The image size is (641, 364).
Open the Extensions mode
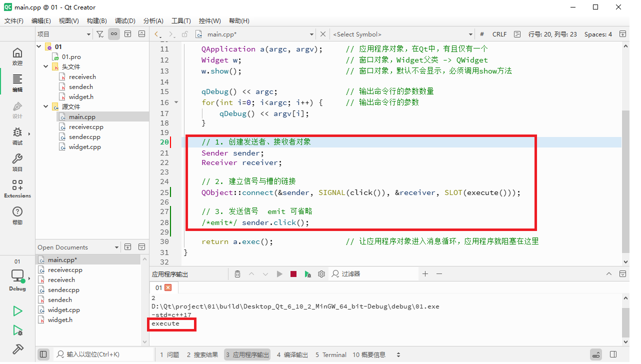[17, 189]
